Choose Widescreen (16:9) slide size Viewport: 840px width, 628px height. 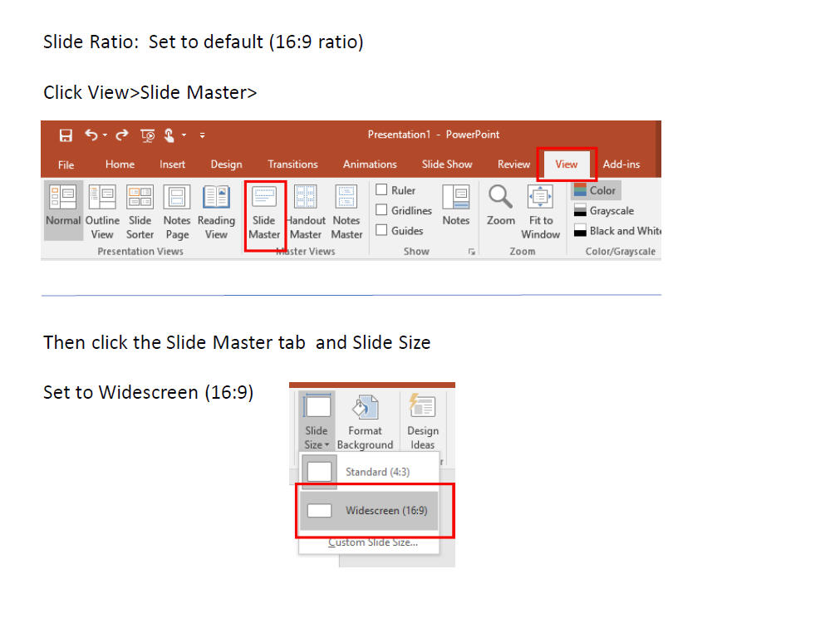[x=369, y=511]
